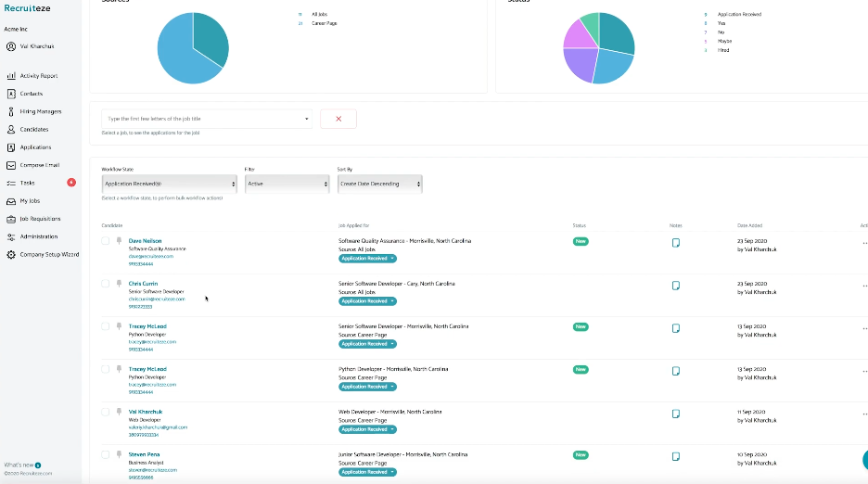Click the New status badge for Dave Neilson

point(581,241)
